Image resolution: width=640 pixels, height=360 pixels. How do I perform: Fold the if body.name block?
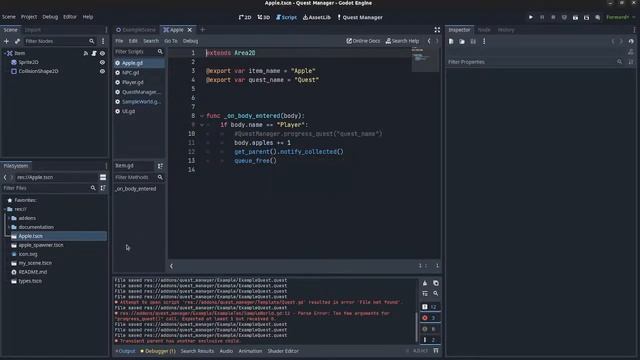tap(202, 125)
